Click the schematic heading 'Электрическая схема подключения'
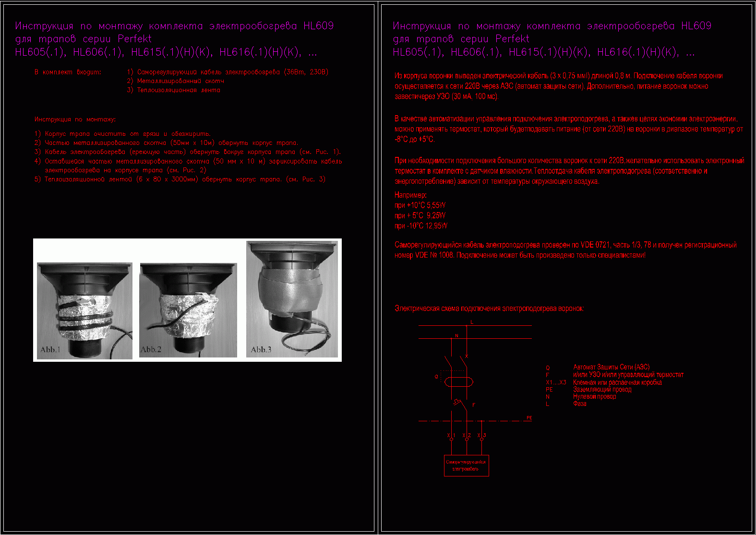This screenshot has width=756, height=535. (489, 309)
